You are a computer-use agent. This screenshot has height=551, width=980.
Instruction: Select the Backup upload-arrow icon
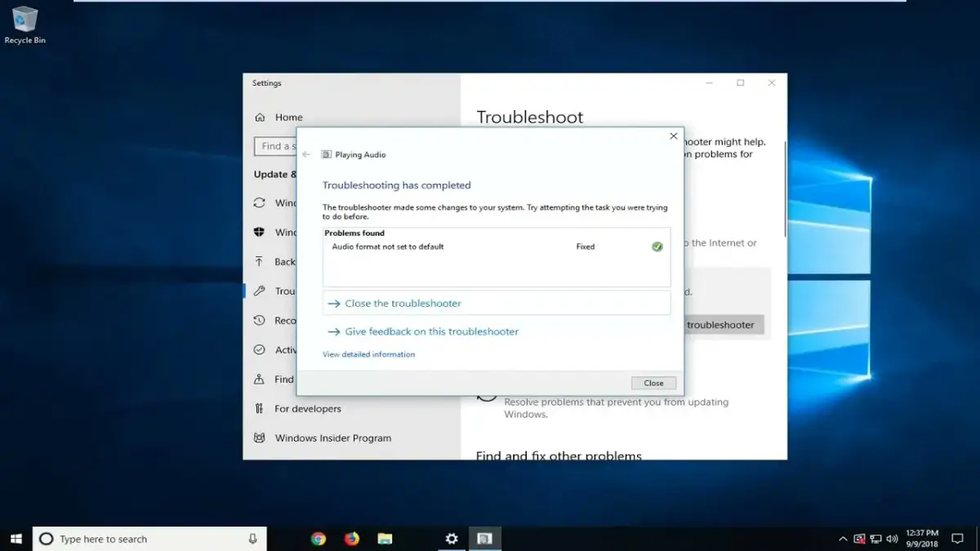point(261,261)
